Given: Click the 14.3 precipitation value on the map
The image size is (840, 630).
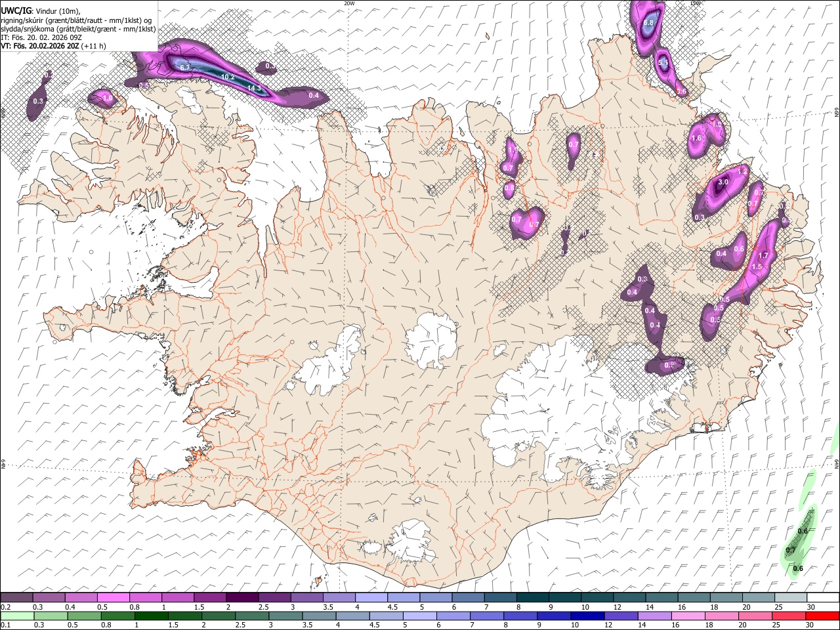Looking at the screenshot, I should tap(254, 88).
